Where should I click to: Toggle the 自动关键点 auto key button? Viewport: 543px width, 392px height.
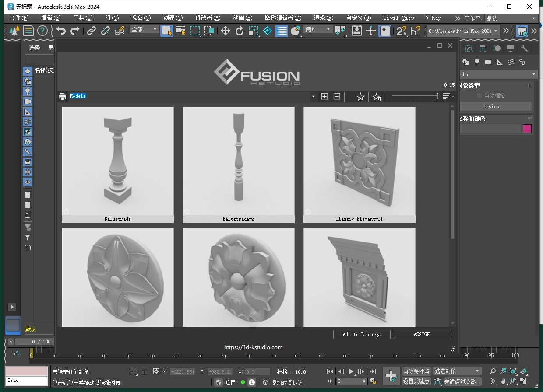416,371
